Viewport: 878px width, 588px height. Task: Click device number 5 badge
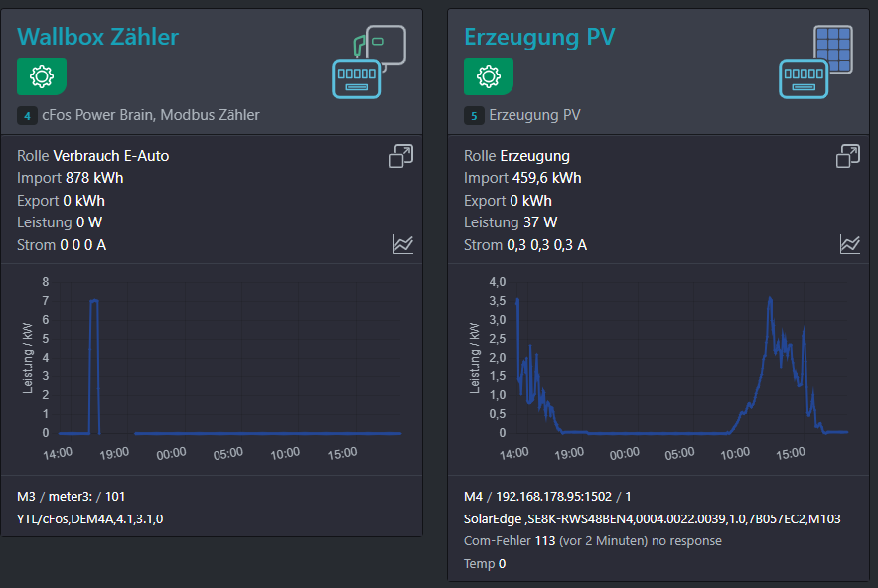coord(474,116)
